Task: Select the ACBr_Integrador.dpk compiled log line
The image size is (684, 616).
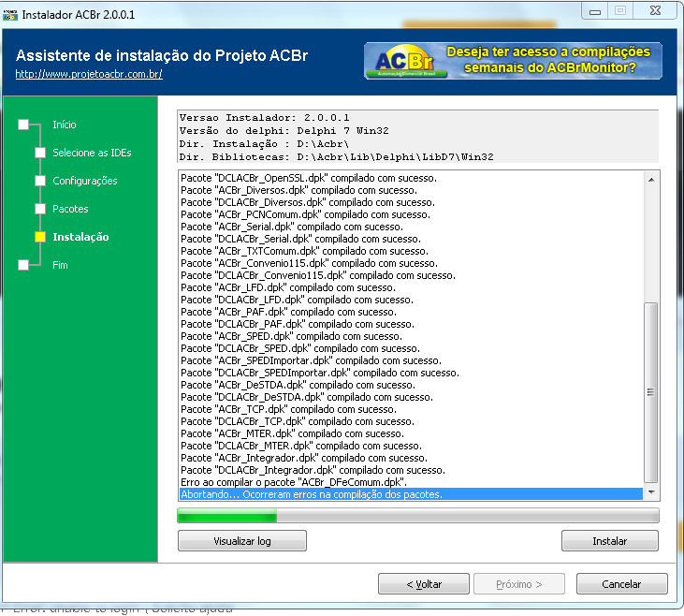Action: click(411, 458)
